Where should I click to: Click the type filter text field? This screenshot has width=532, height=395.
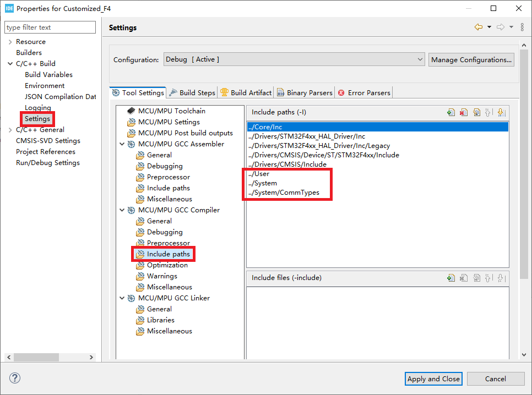[50, 28]
